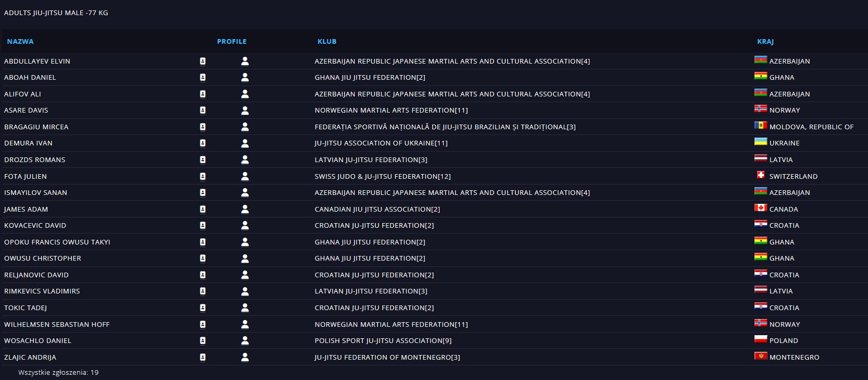Click club CANADIAN JIU JITSU ASSOCIATION[2]
Image resolution: width=868 pixels, height=380 pixels.
pos(377,209)
